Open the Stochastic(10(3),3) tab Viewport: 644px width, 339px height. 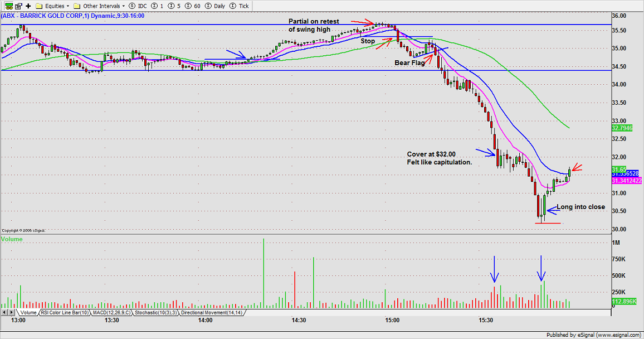(156, 313)
